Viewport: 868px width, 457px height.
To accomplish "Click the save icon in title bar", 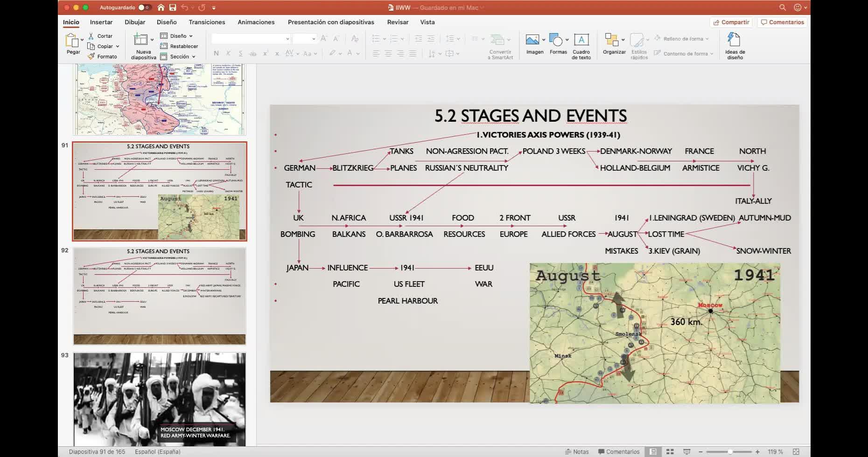I will click(173, 7).
